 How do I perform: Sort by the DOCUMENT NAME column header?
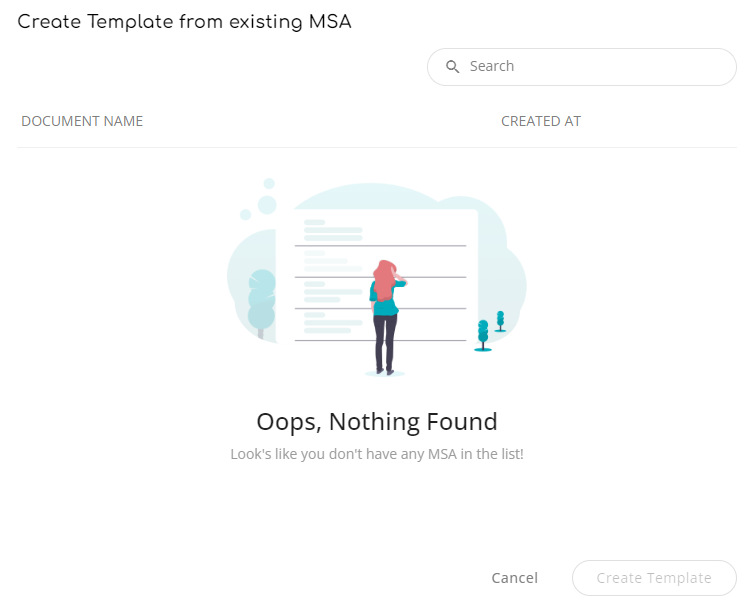(x=82, y=121)
